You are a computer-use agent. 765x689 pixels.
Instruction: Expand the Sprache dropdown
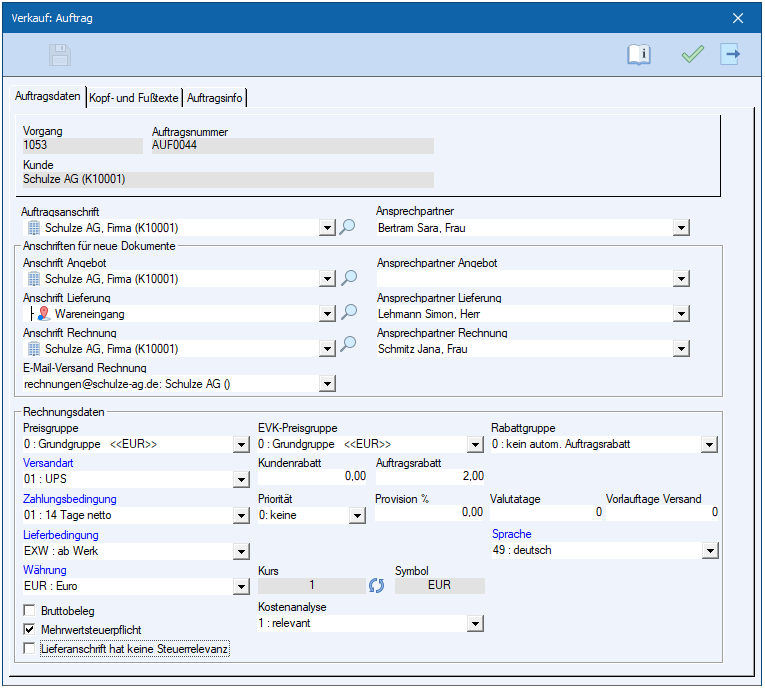click(710, 550)
